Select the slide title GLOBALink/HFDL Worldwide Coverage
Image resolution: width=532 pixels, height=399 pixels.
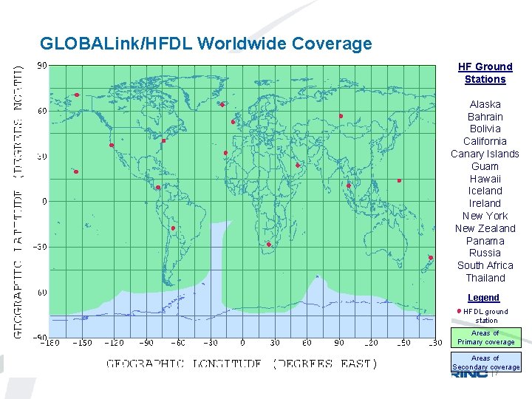coord(206,44)
